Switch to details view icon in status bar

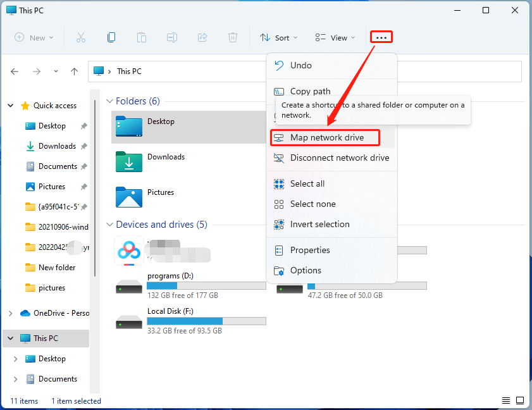tap(506, 401)
